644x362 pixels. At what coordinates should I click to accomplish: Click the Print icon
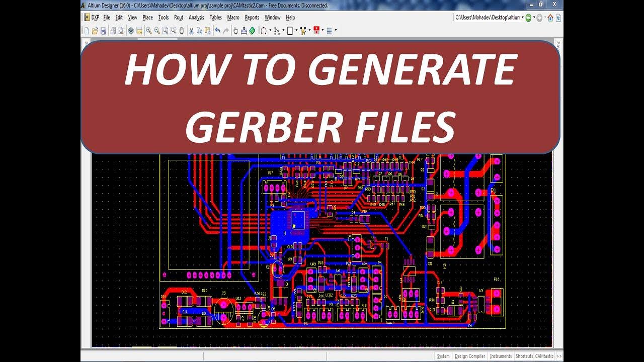click(113, 31)
